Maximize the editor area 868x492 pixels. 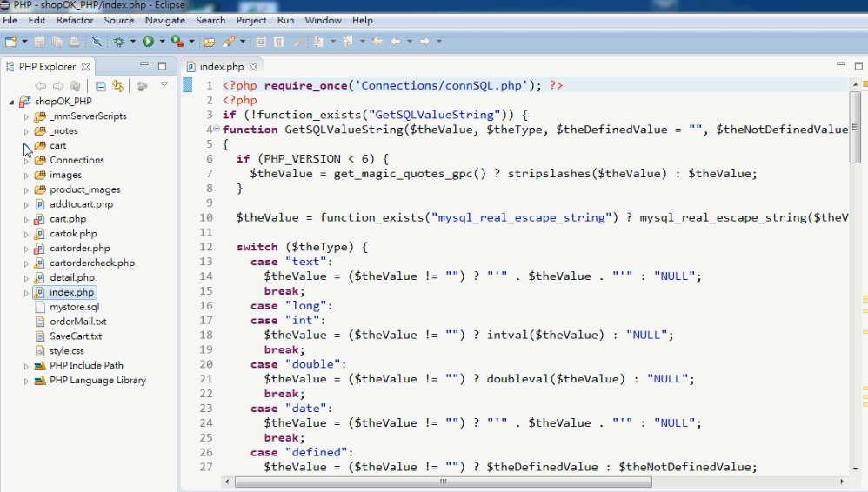click(858, 65)
